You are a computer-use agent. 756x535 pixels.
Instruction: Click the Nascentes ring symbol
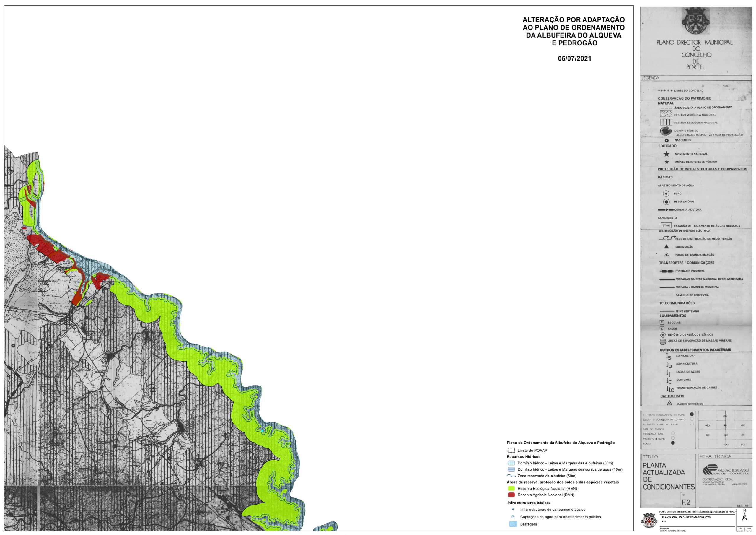tap(667, 140)
